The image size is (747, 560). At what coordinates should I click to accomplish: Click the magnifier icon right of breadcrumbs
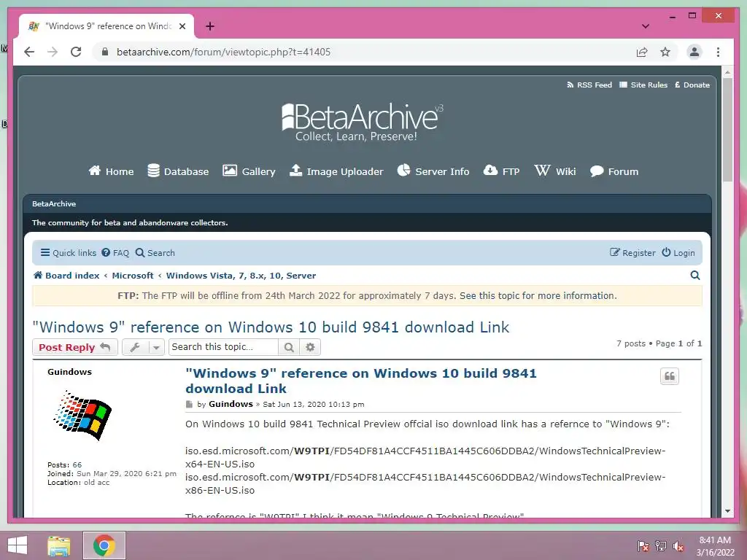click(695, 275)
